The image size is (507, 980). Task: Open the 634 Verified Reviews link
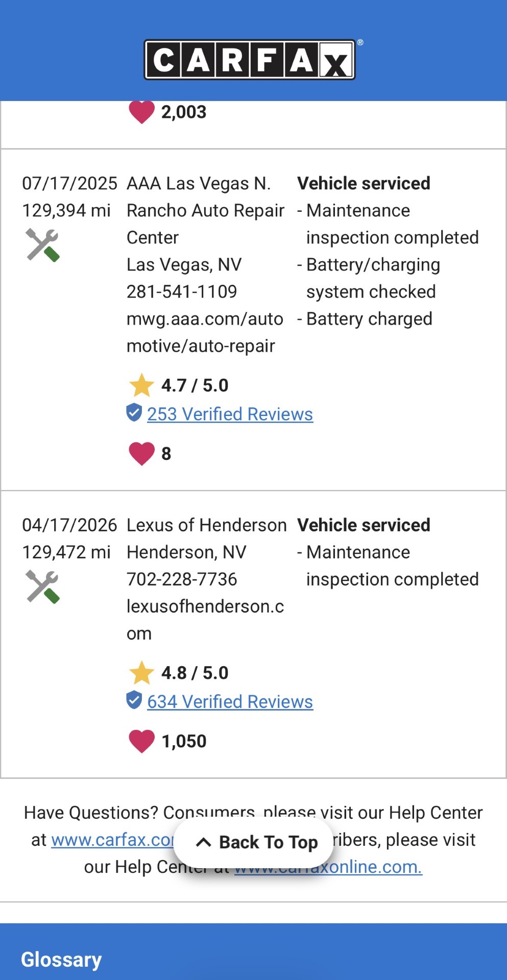(230, 702)
